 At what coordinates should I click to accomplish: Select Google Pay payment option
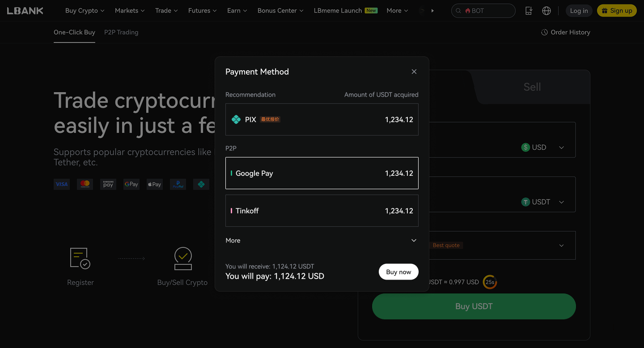322,173
